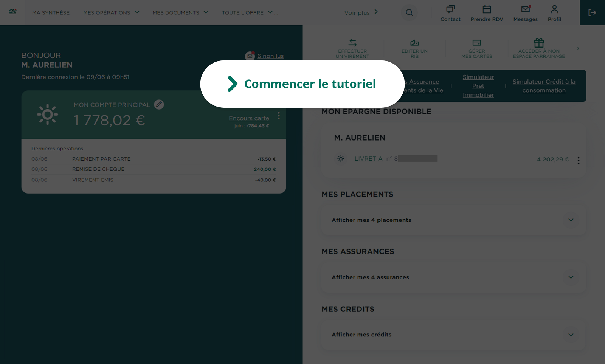Viewport: 605px width, 364px height.
Task: Open the Livret A three-dot options menu
Action: coord(578,161)
